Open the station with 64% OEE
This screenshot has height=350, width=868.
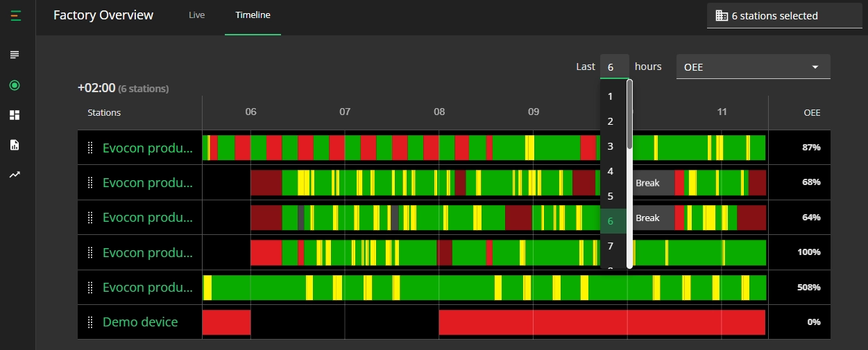147,218
